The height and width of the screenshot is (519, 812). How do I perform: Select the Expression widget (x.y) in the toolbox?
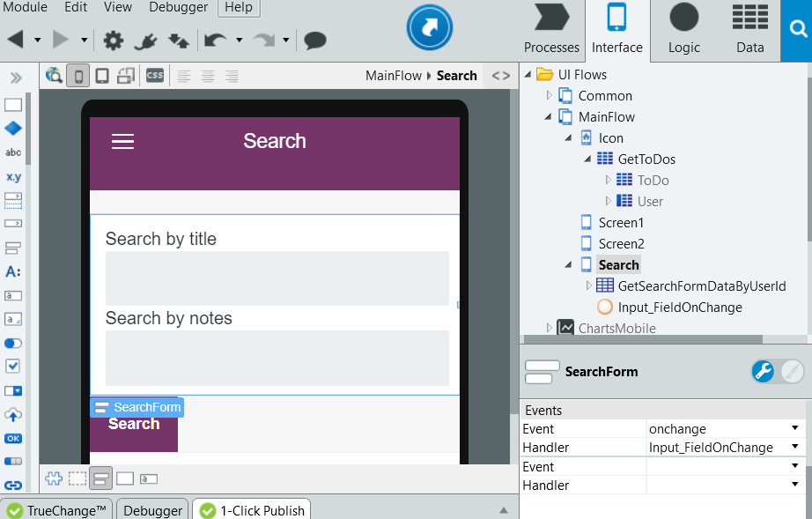click(x=12, y=177)
